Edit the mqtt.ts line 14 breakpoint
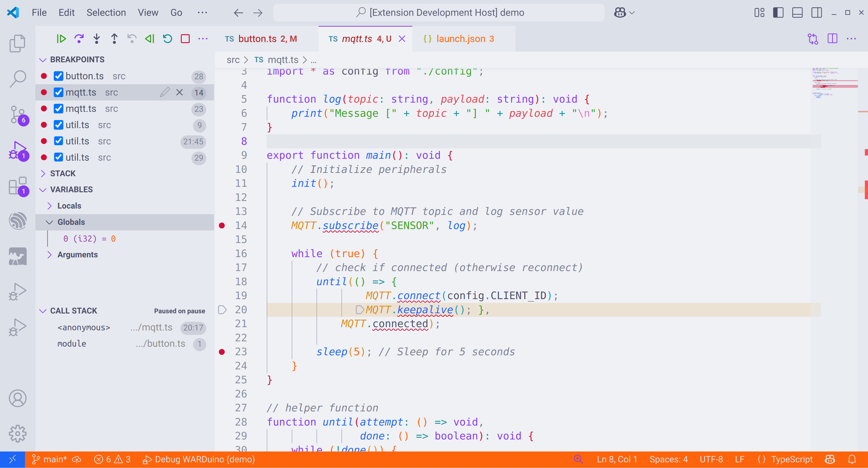The width and height of the screenshot is (868, 468). (165, 92)
